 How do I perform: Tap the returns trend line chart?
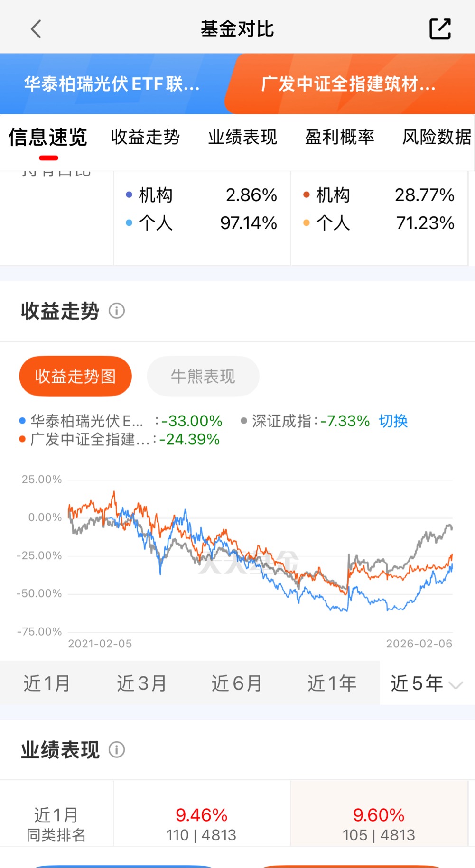(260, 555)
